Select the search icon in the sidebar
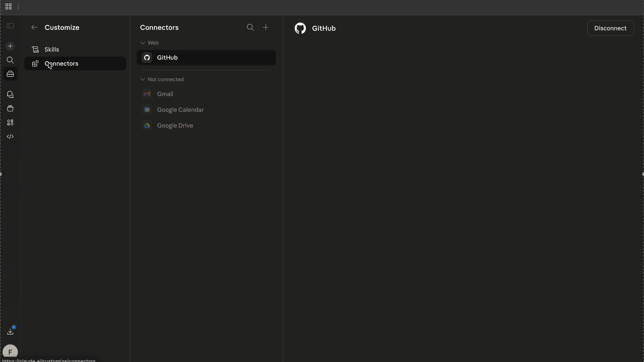 pos(10,60)
